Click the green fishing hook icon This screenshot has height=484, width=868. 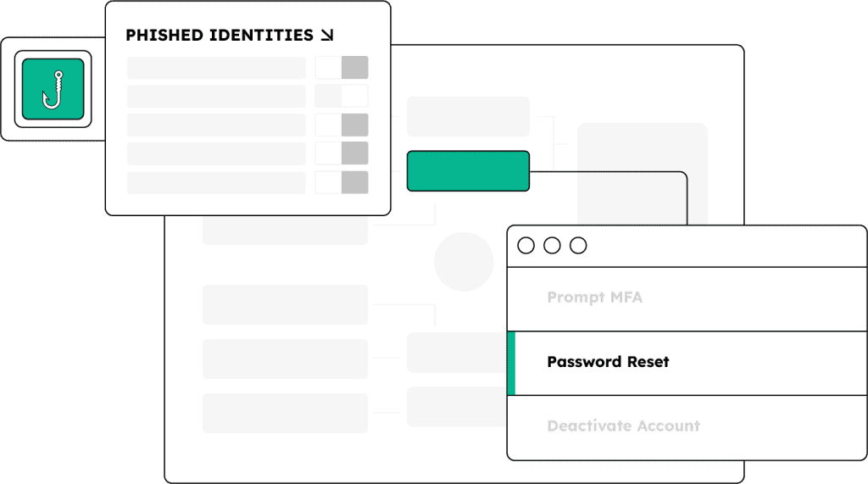(53, 88)
